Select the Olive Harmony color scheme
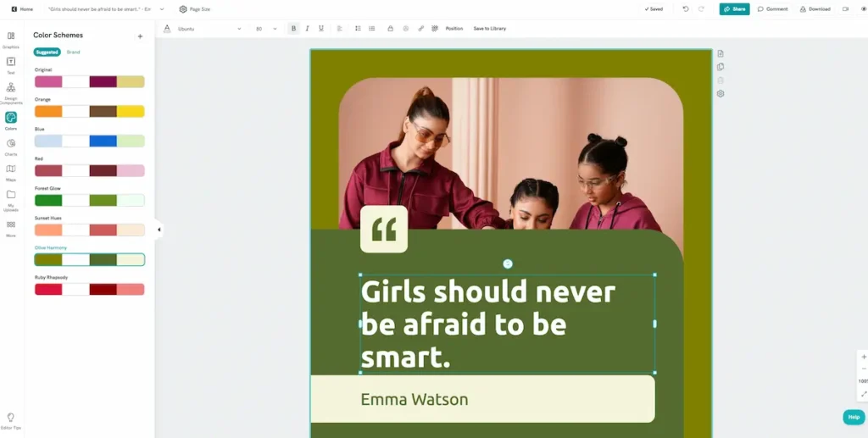 pyautogui.click(x=90, y=259)
